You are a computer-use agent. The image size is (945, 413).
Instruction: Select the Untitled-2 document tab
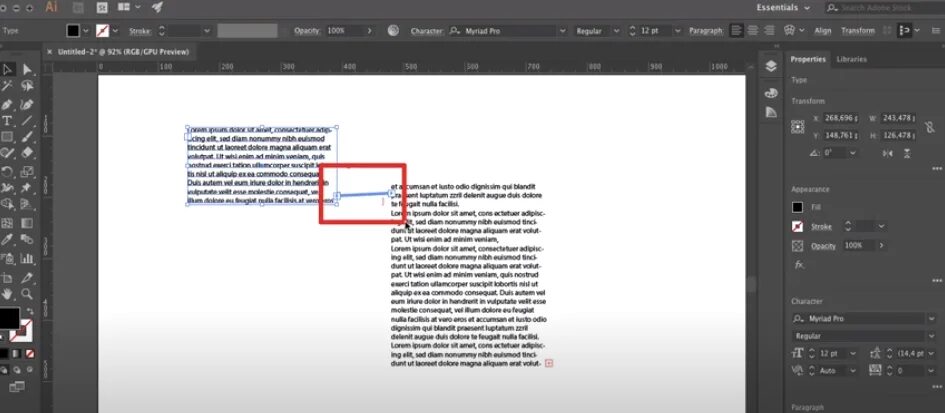[x=123, y=52]
